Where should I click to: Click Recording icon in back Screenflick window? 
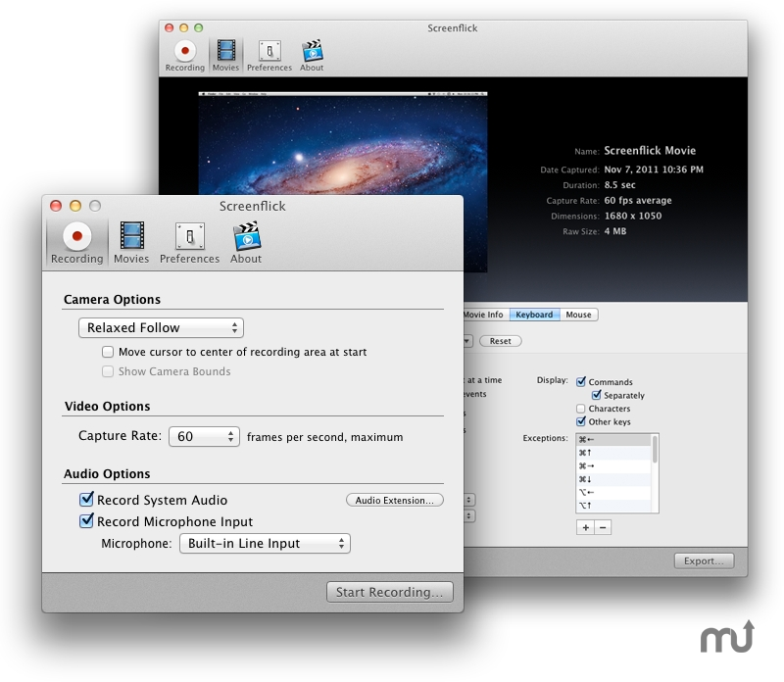(x=185, y=56)
